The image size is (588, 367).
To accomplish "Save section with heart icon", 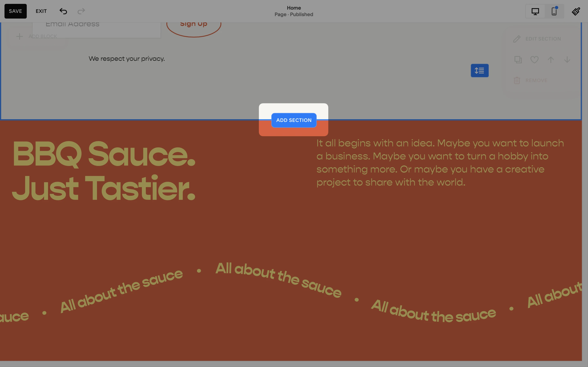I will (x=534, y=60).
